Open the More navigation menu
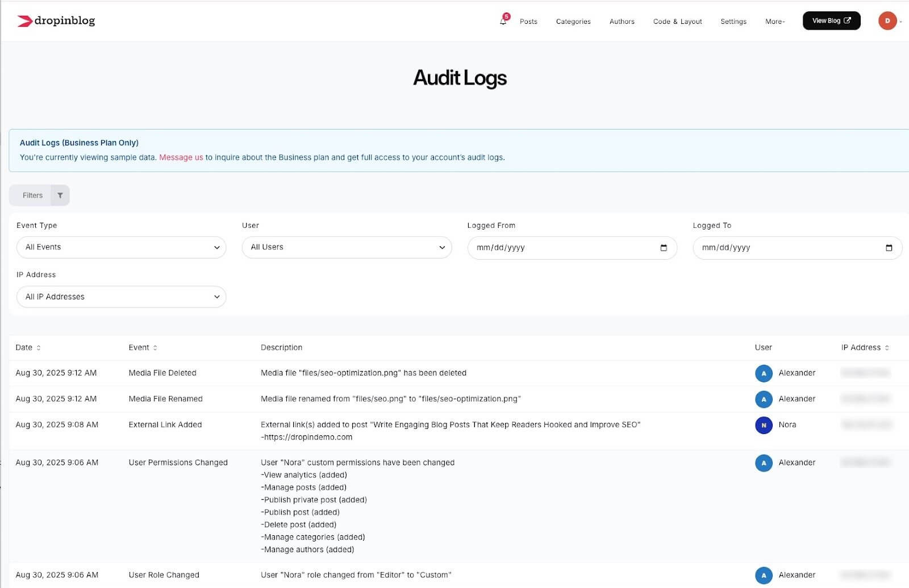 774,22
